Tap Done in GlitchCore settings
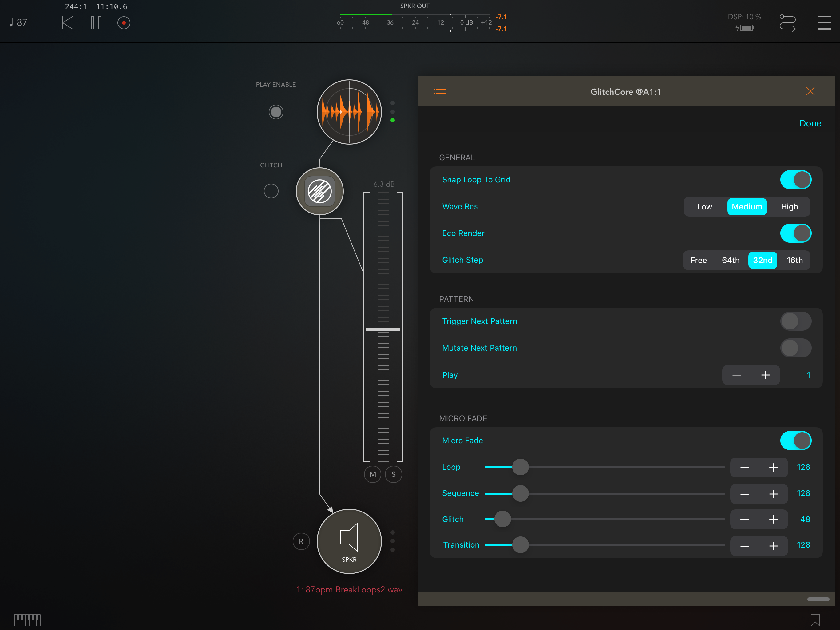 [810, 123]
